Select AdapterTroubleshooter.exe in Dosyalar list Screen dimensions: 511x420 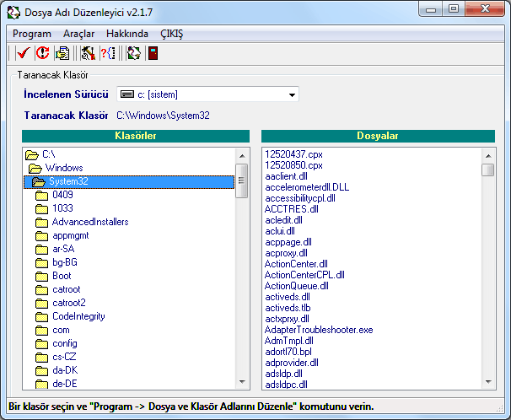[x=318, y=330]
